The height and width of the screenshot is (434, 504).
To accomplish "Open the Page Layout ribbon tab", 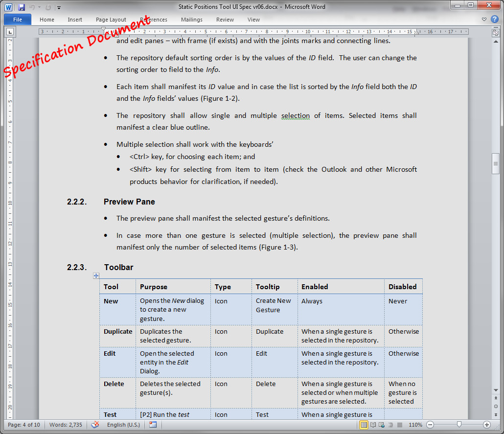I will (111, 20).
